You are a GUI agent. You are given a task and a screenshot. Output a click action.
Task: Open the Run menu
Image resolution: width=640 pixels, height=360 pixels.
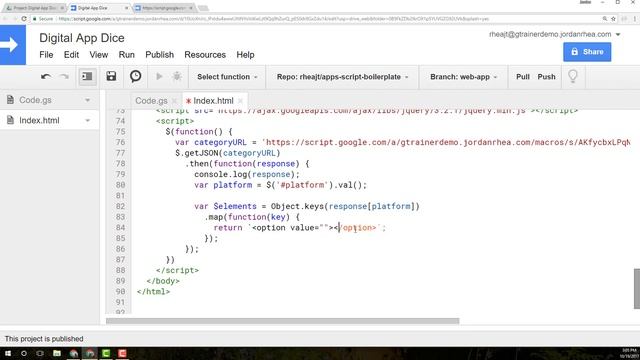click(x=127, y=55)
